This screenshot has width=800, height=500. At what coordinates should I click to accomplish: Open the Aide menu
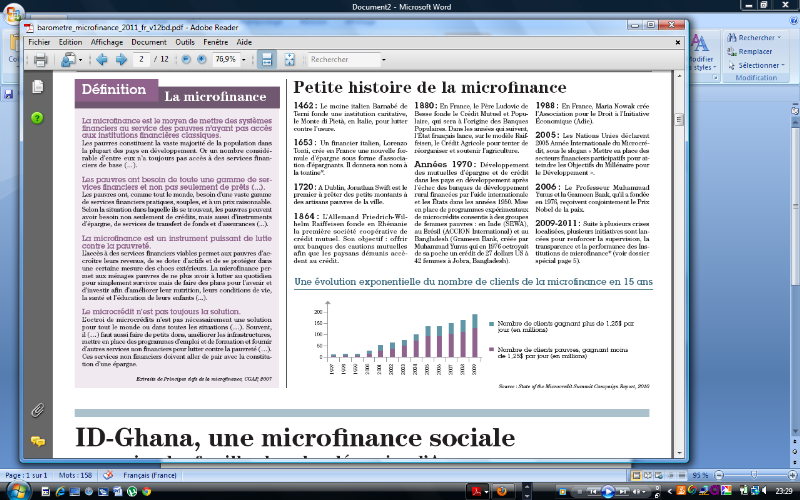(244, 42)
